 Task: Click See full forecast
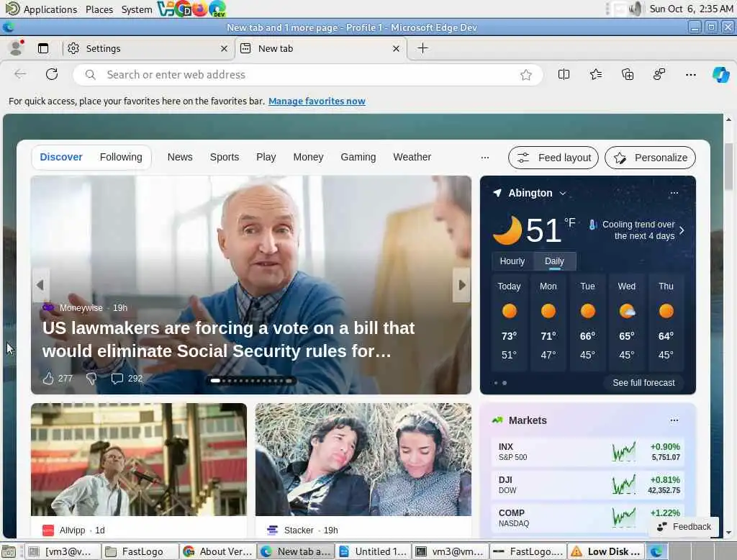tap(643, 383)
